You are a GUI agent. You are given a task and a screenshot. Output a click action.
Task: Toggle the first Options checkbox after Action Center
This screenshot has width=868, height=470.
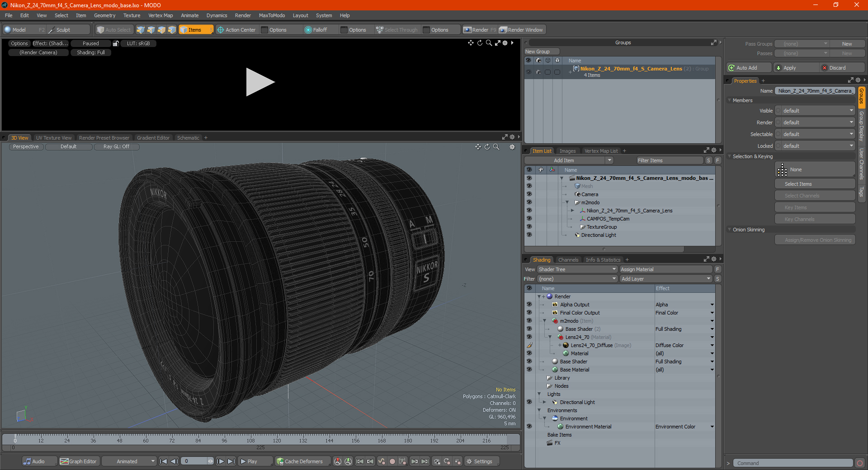(x=265, y=30)
